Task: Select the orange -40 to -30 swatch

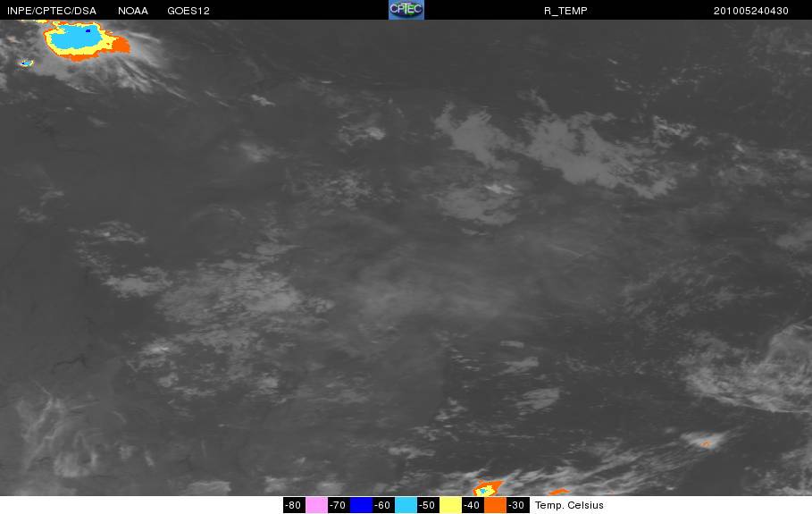Action: (x=495, y=505)
